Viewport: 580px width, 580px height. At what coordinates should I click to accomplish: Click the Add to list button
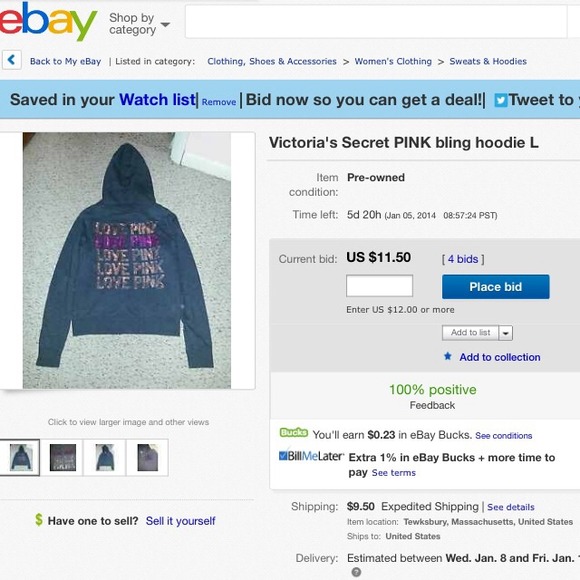(x=471, y=333)
